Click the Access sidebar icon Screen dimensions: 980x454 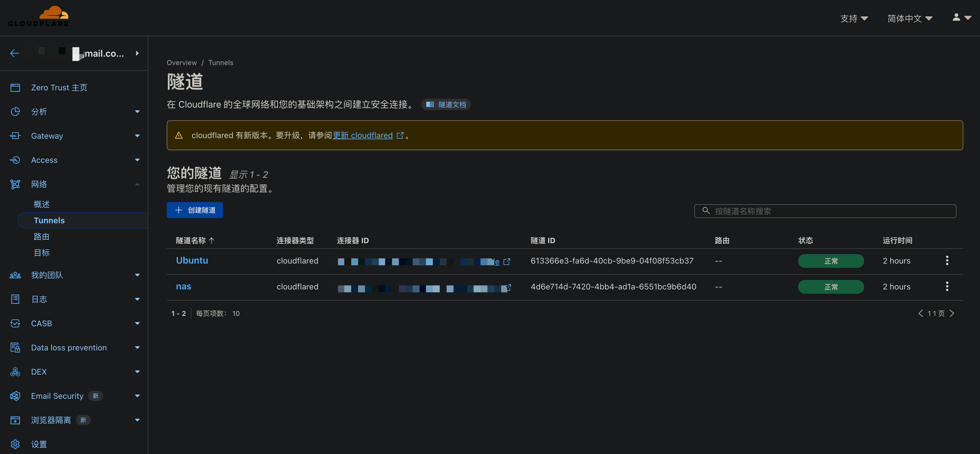pos(15,160)
